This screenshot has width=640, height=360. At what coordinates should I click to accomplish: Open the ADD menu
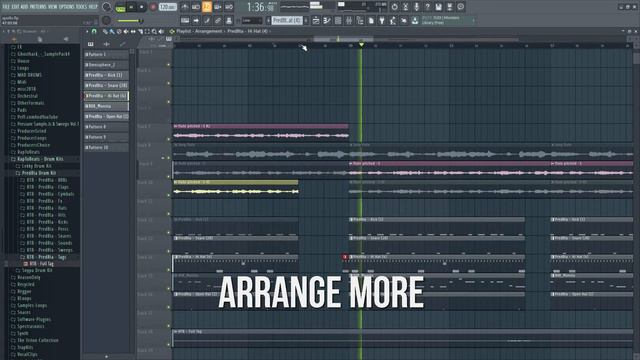(x=24, y=7)
